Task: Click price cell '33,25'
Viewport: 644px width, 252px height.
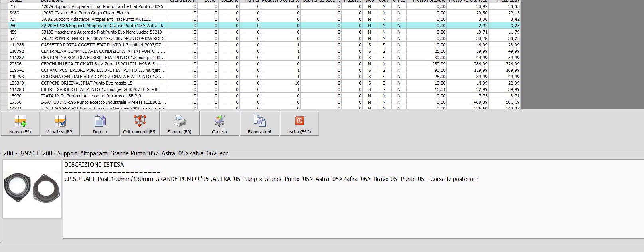Action: tap(505, 38)
